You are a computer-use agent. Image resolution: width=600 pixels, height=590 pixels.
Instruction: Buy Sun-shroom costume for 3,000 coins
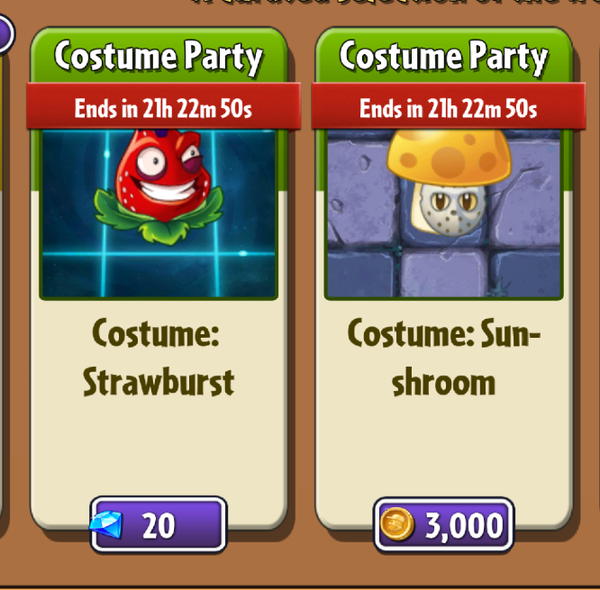444,525
